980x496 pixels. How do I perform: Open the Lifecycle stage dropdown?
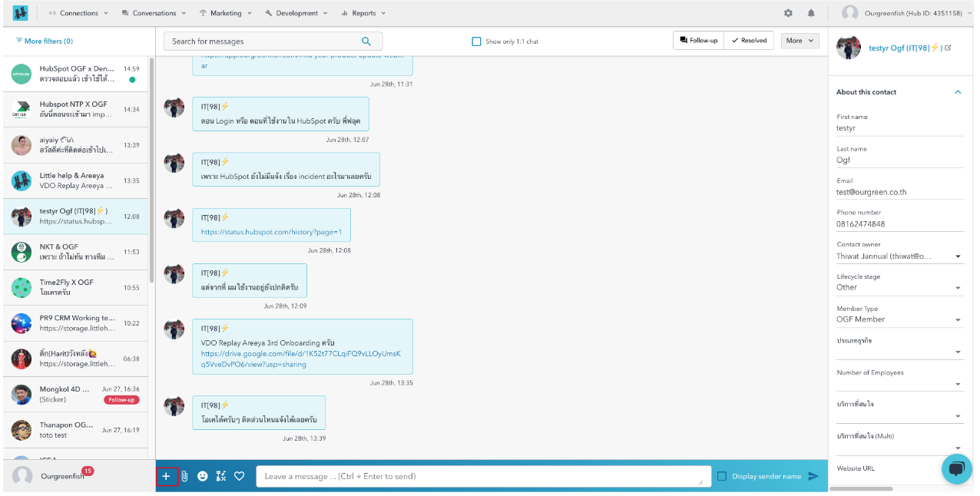(x=899, y=287)
